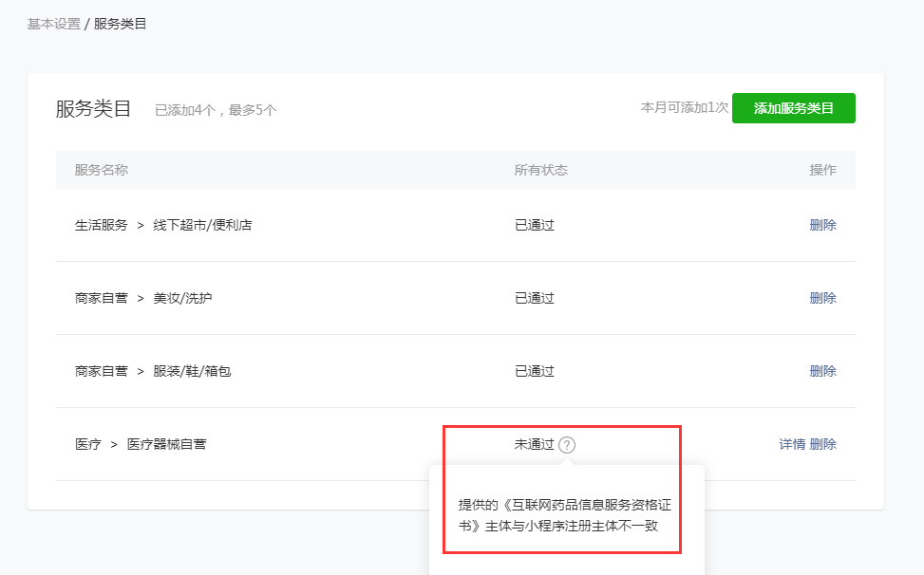Click 已通过 status of 线下超市/便利店 row
This screenshot has height=575, width=924.
(535, 225)
